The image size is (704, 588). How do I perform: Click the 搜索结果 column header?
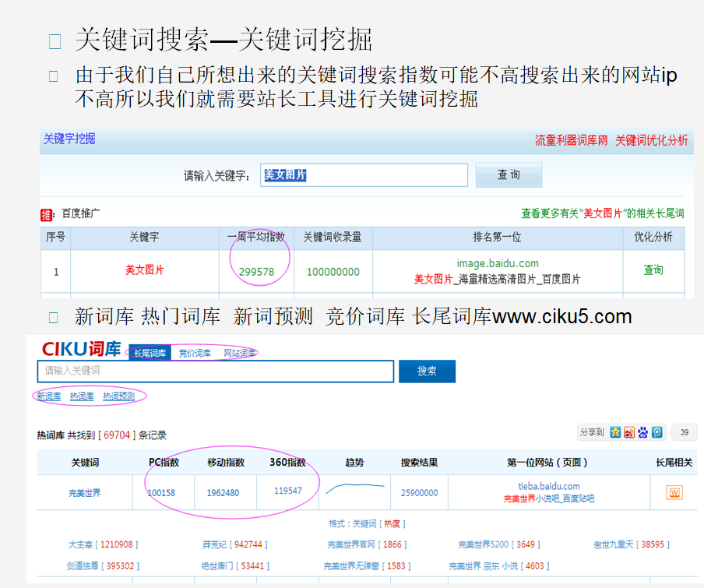(x=419, y=463)
